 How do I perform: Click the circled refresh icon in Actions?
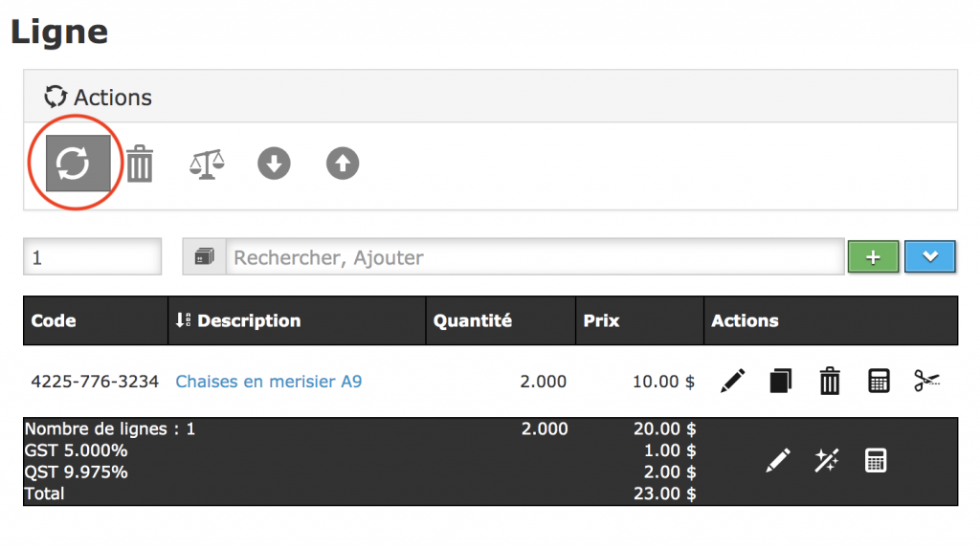[73, 164]
